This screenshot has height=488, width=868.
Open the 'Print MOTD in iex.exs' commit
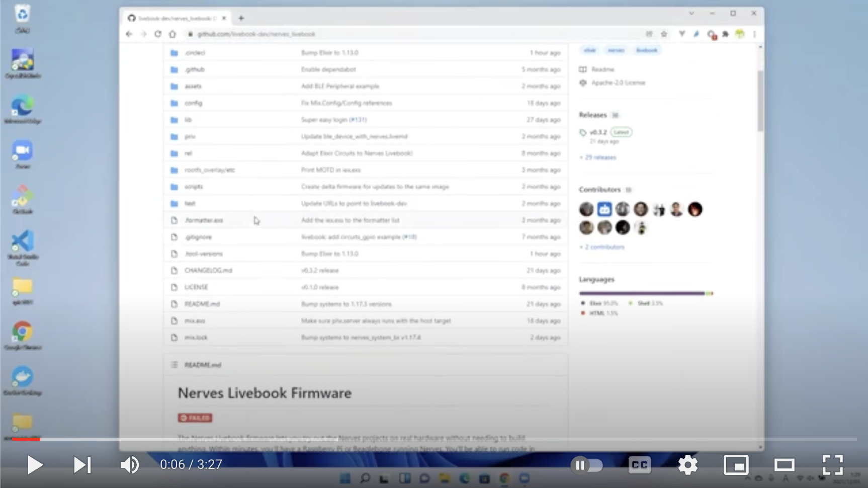pos(331,170)
